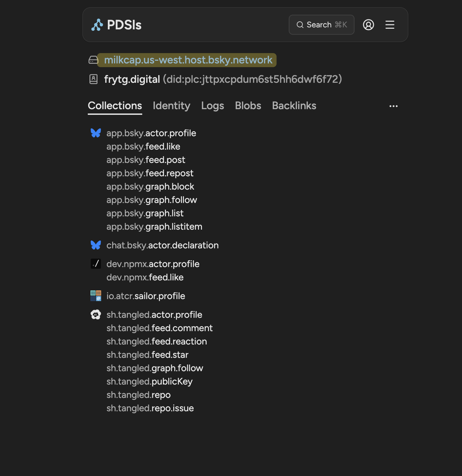
Task: Click the ATCR icon beside io.atcr.sailor.profile
Action: tap(96, 296)
